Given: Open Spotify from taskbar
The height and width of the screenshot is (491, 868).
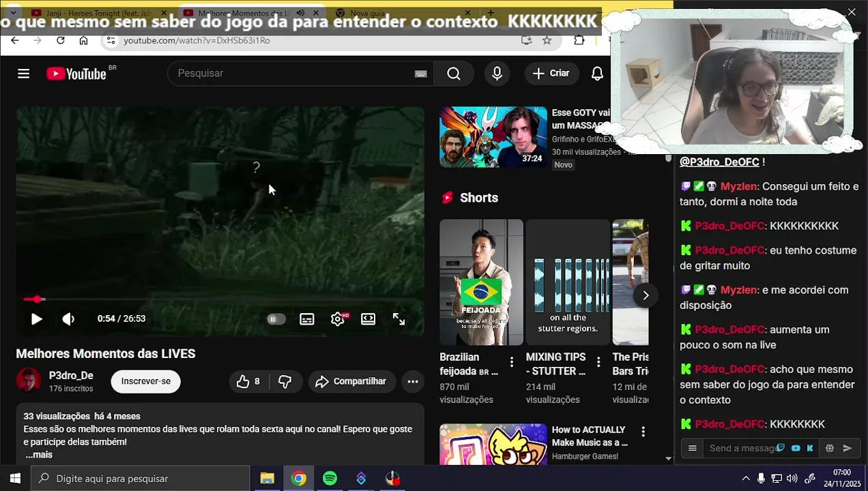Looking at the screenshot, I should (330, 479).
